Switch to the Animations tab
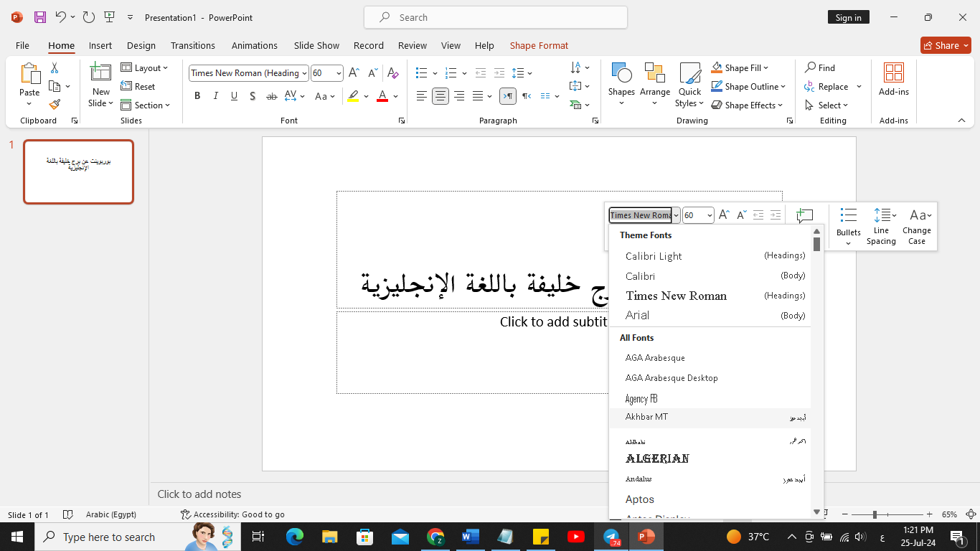Screen dimensions: 980x551 point(255,45)
